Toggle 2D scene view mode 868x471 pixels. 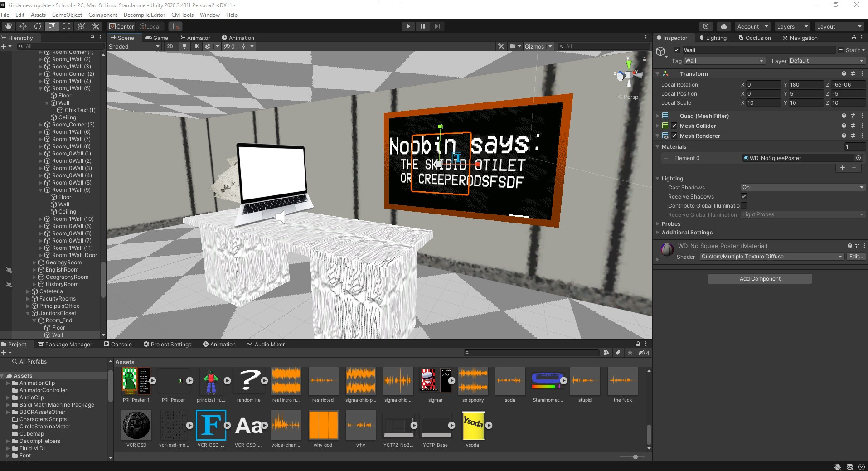[170, 46]
